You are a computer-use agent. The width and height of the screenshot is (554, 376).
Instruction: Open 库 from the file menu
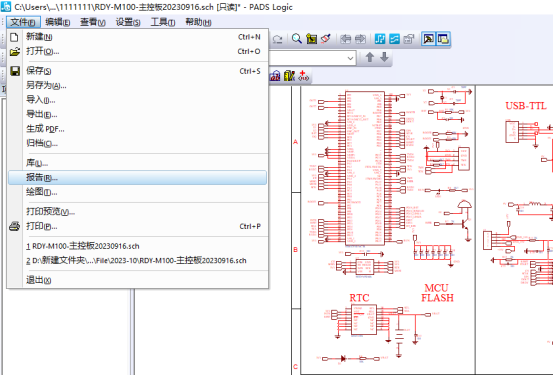click(x=137, y=163)
